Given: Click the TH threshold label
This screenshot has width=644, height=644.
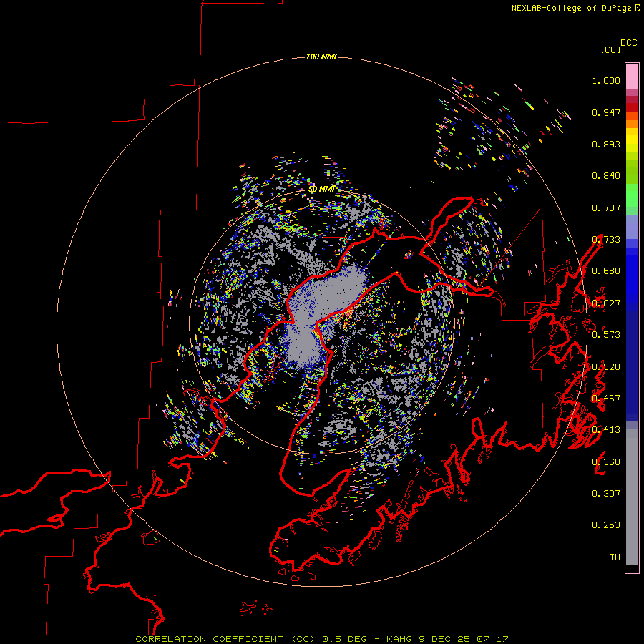Looking at the screenshot, I should click(615, 557).
